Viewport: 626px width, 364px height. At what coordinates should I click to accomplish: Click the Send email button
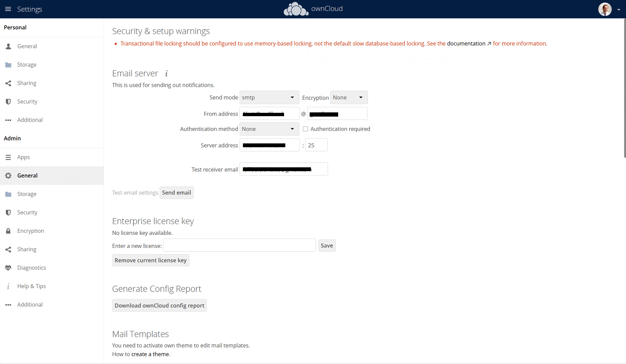(177, 192)
